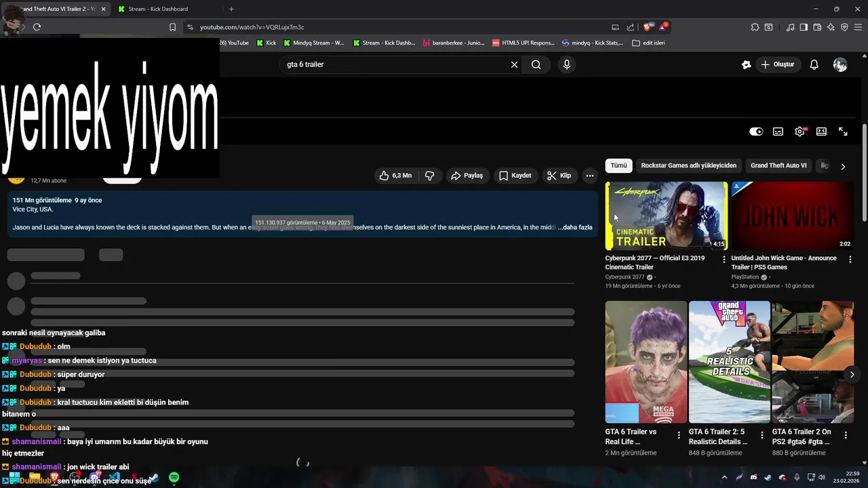Switch the player to theater mode
This screenshot has height=488, width=868.
point(821,131)
